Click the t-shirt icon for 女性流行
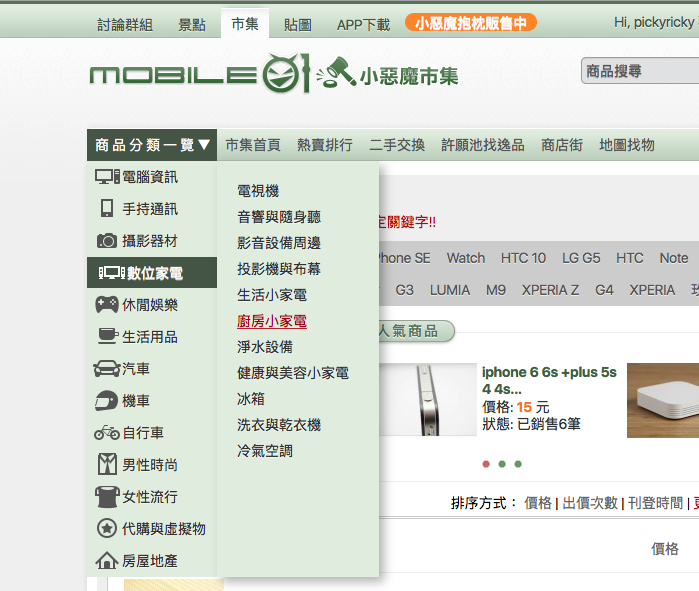Image resolution: width=699 pixels, height=591 pixels. pyautogui.click(x=107, y=497)
